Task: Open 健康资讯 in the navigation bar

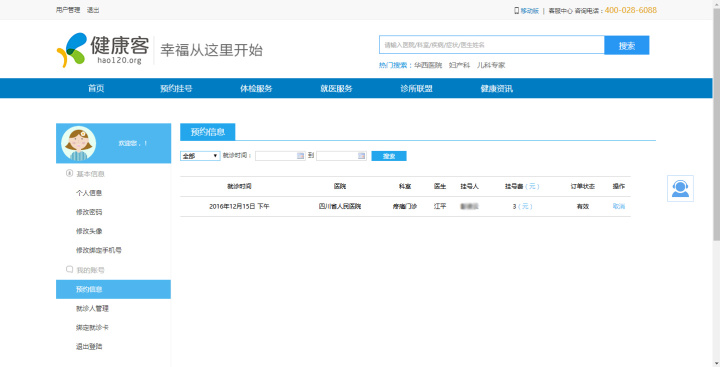Action: [x=496, y=89]
